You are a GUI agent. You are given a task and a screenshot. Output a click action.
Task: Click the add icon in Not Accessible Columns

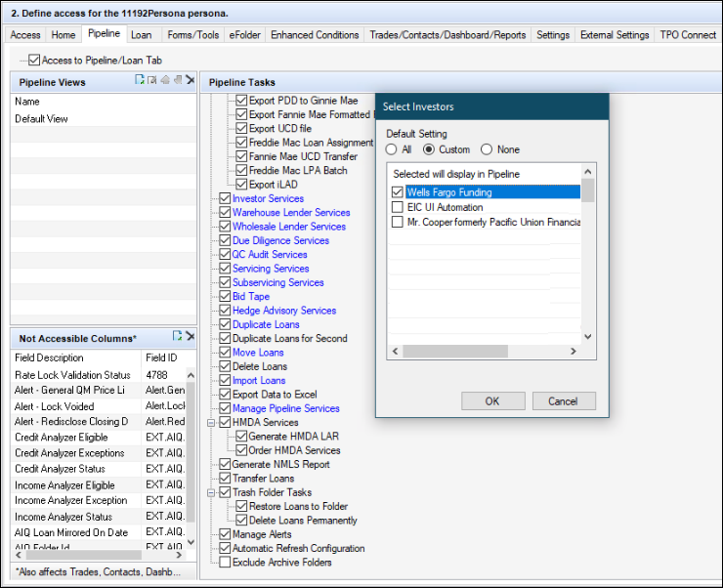(x=177, y=337)
